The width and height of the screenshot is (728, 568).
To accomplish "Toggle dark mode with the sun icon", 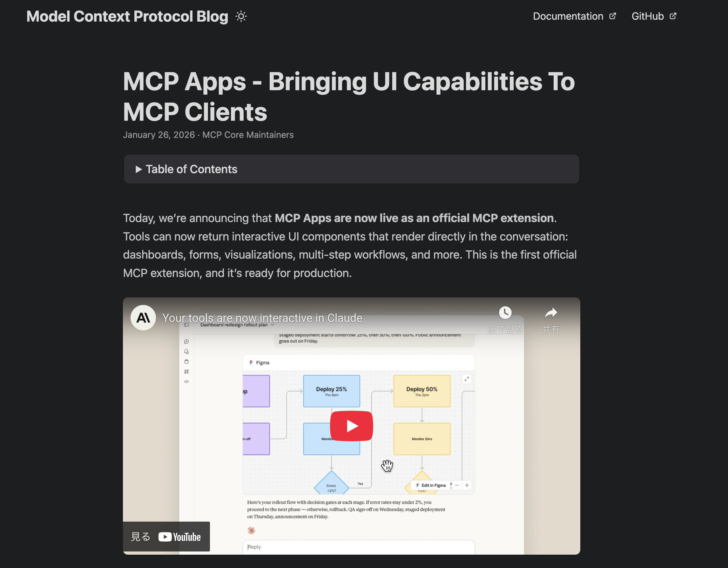I will tap(241, 16).
